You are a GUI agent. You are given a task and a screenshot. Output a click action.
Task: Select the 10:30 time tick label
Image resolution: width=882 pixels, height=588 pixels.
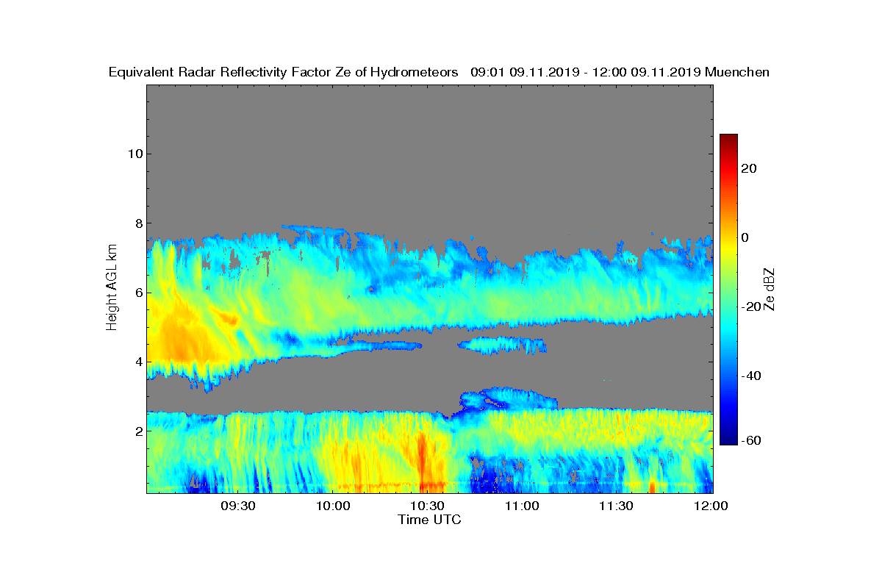coord(427,506)
